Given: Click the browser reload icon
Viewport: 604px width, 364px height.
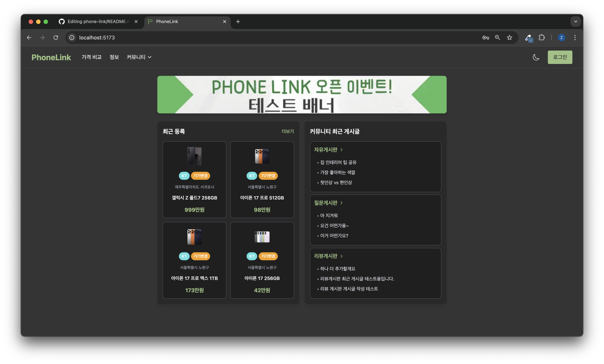Looking at the screenshot, I should coord(56,38).
